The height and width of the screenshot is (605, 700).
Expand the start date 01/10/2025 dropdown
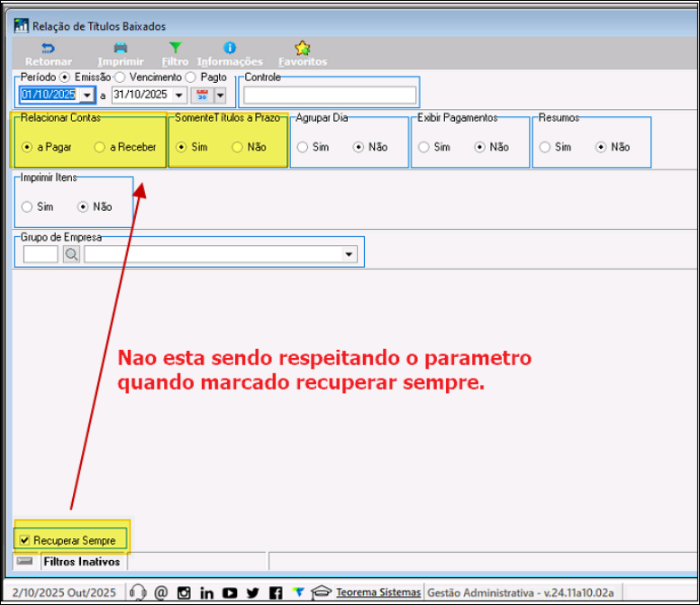click(87, 95)
